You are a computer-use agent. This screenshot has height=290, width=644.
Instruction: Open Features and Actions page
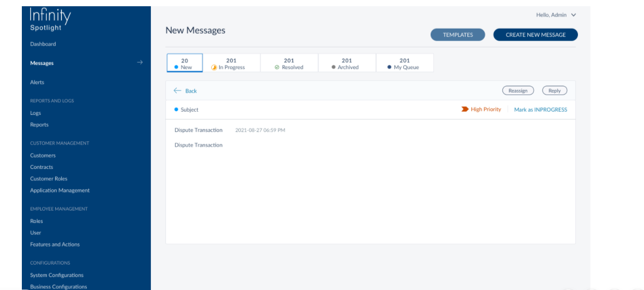[x=55, y=244]
